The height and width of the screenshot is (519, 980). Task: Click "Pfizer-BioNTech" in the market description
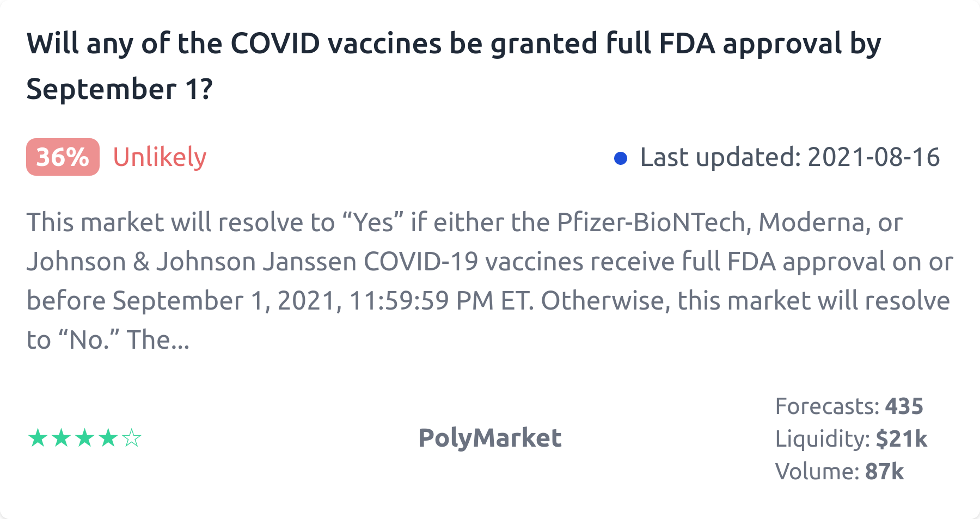[x=651, y=223]
